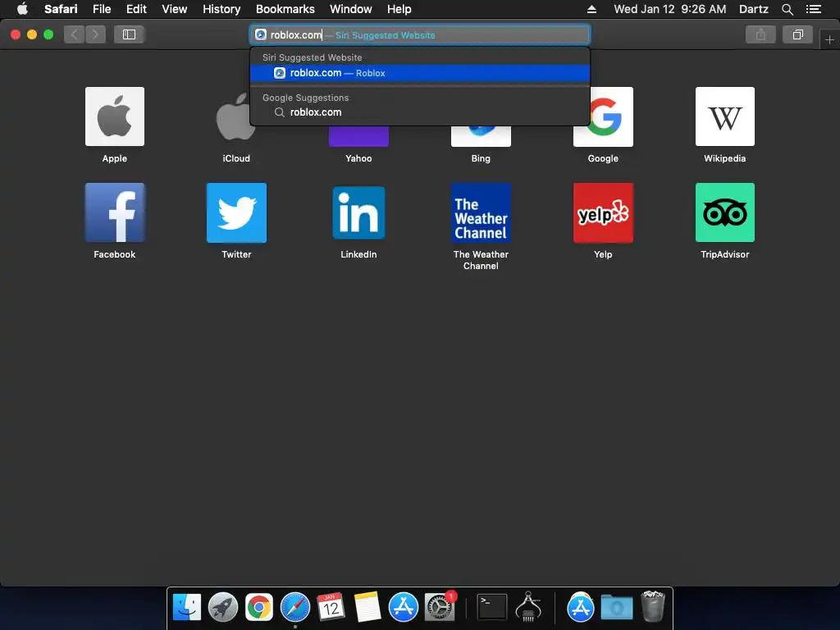840x630 pixels.
Task: Open the View menu
Action: pyautogui.click(x=174, y=9)
